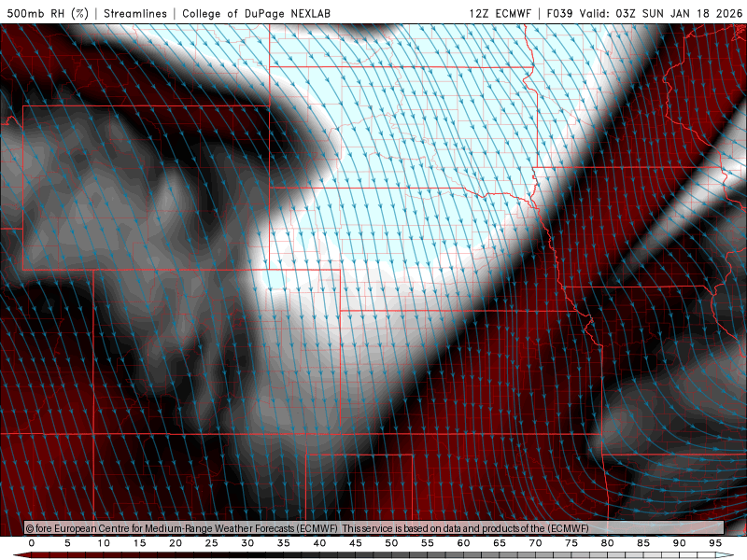The image size is (747, 560).
Task: Select the "55" humidity scale value
Action: (428, 543)
